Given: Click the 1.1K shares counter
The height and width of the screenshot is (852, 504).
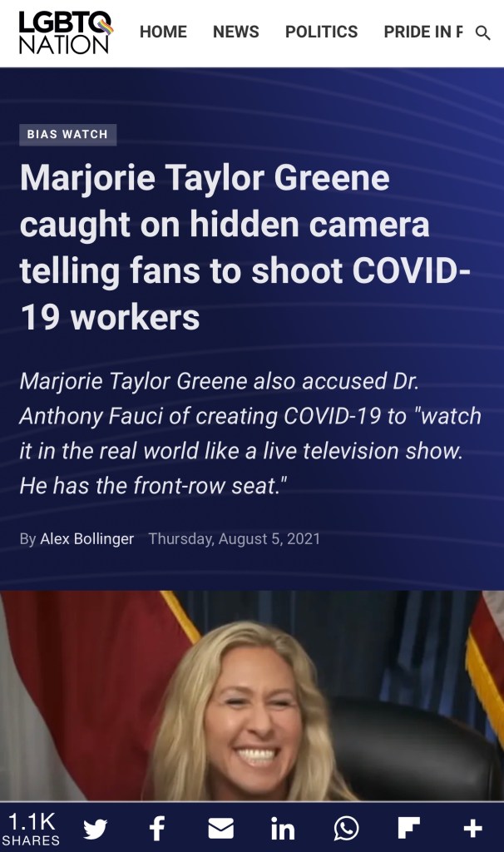Looking at the screenshot, I should point(32,830).
